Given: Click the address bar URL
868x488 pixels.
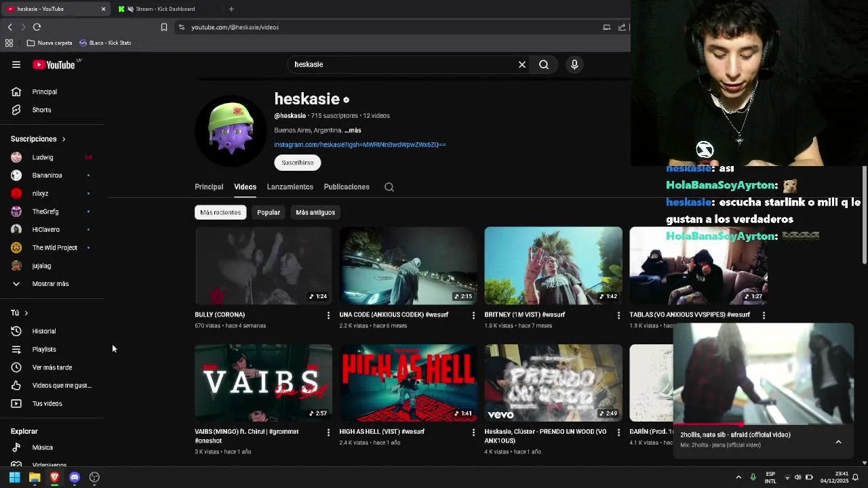Looking at the screenshot, I should 235,27.
